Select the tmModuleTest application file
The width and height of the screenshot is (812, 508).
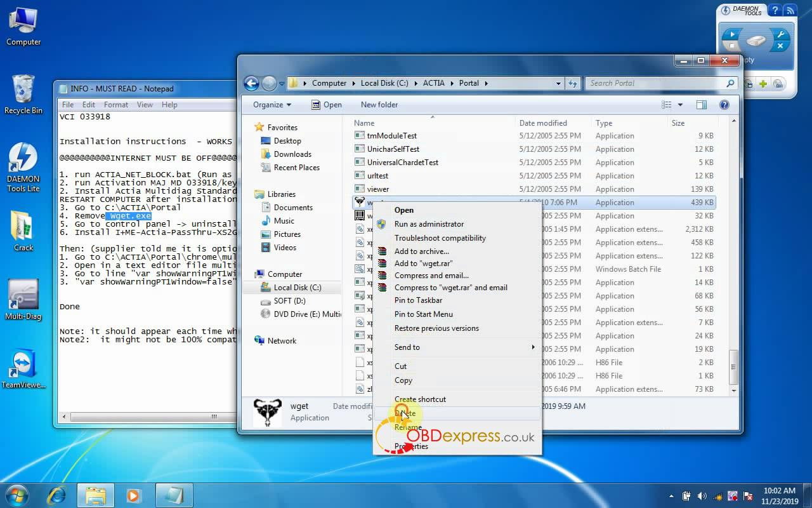point(392,136)
